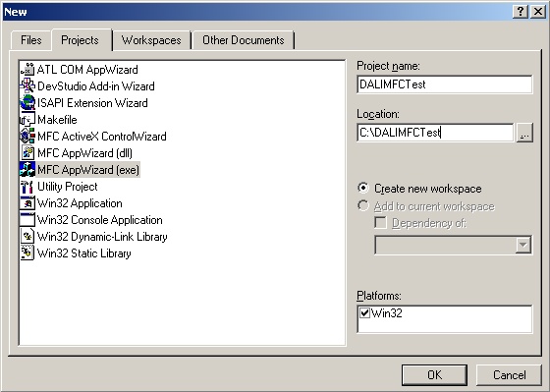Dismiss the dialog with Cancel
The width and height of the screenshot is (550, 392).
(509, 374)
